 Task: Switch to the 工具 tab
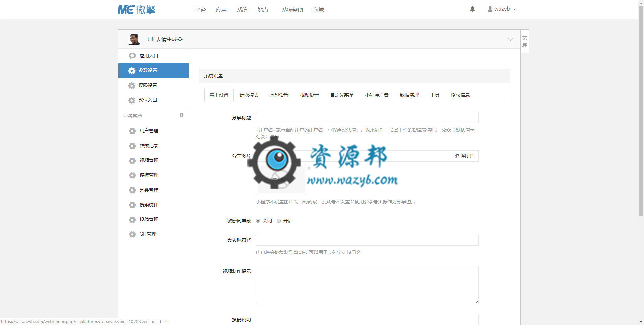[x=435, y=95]
